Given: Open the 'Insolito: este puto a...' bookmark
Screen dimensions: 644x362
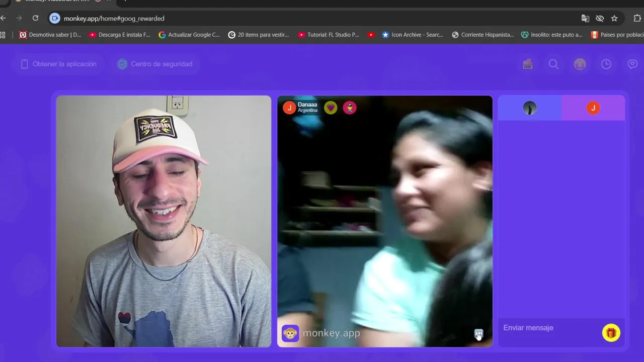Looking at the screenshot, I should pos(552,35).
